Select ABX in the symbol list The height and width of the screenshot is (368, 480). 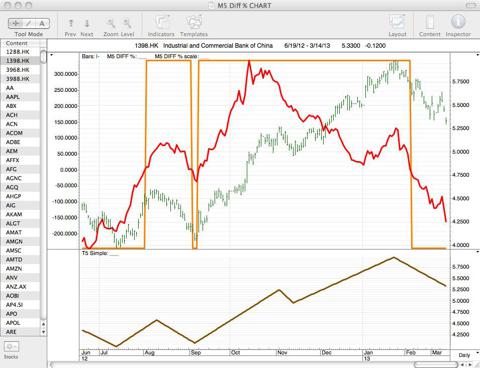pyautogui.click(x=21, y=106)
